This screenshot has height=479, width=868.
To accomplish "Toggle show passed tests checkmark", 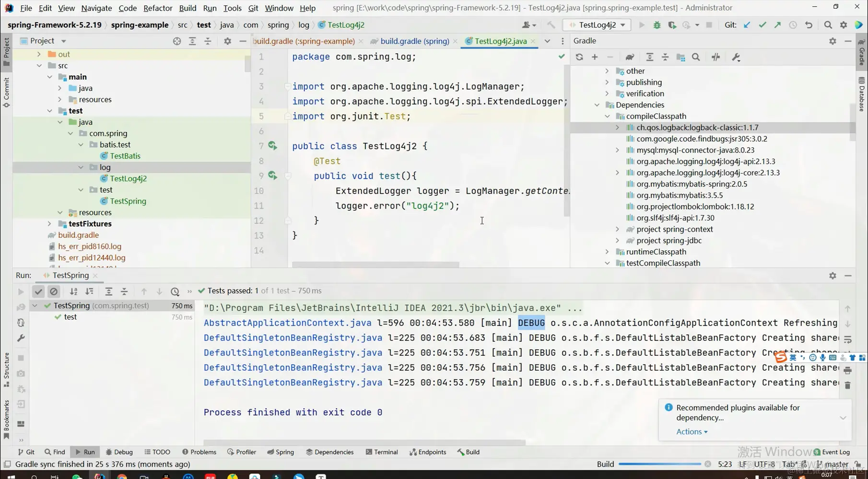I will (38, 292).
